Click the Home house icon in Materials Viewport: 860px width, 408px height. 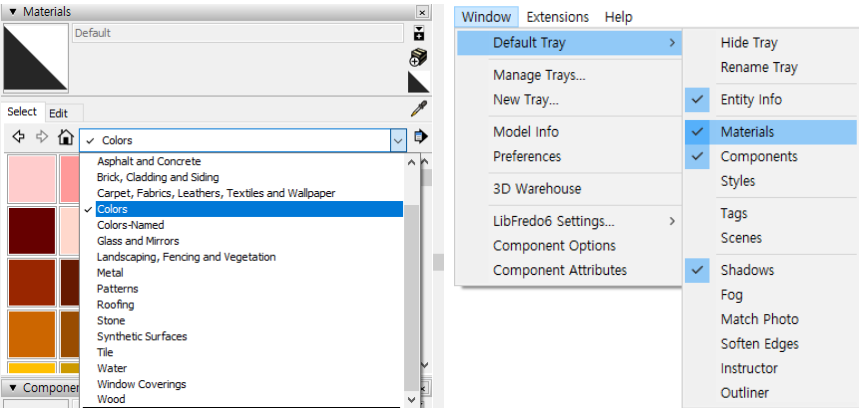pyautogui.click(x=66, y=137)
